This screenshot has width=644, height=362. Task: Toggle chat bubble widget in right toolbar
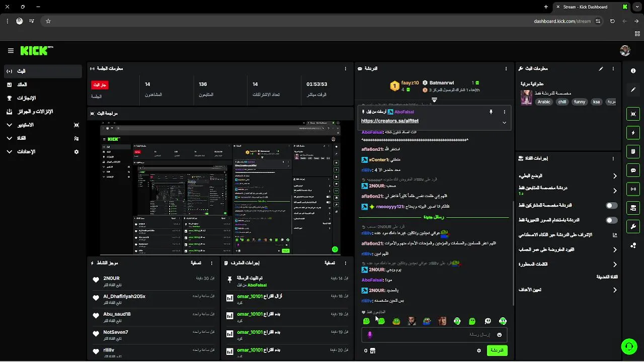tap(633, 170)
